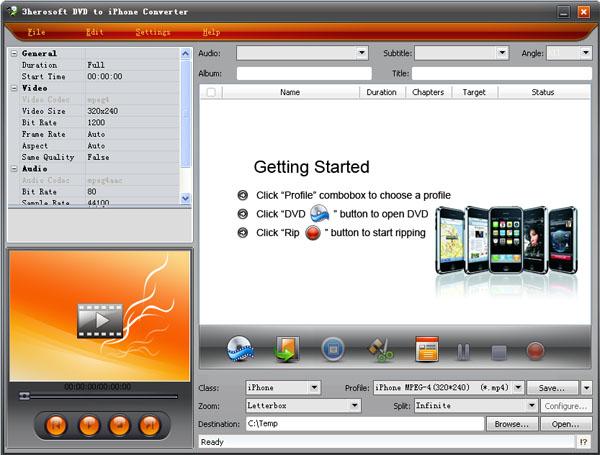Screen dimensions: 600x455
Task: Open the Split Infinite dropdown
Action: tap(532, 406)
